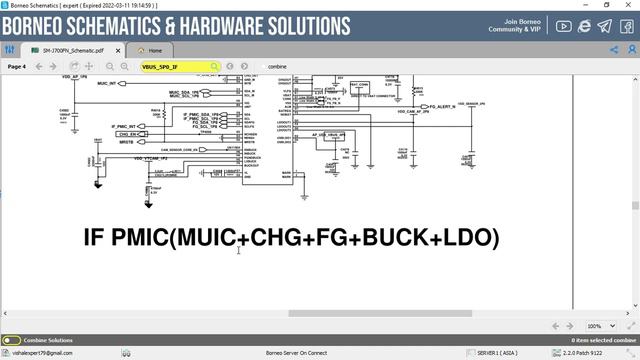Open the 100% zoom dropdown

click(601, 326)
